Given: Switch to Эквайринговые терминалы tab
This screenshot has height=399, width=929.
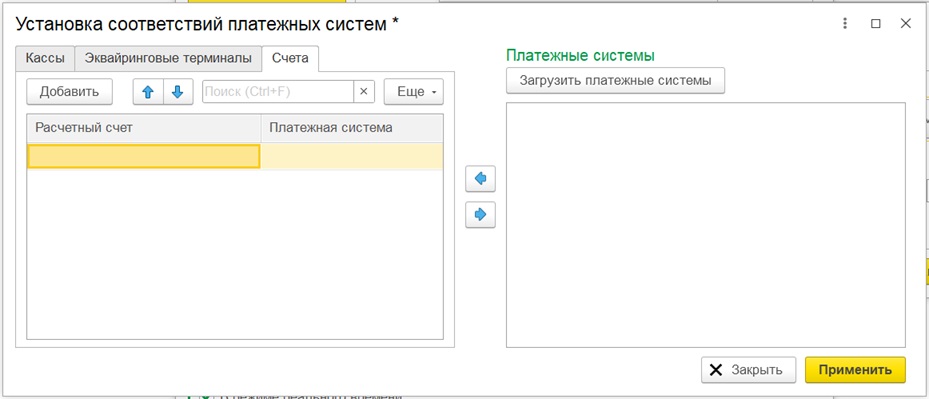Looking at the screenshot, I should (168, 59).
